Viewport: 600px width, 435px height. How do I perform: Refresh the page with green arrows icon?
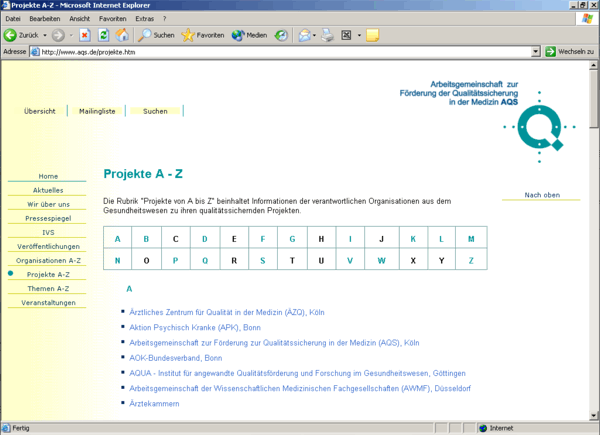coord(104,35)
